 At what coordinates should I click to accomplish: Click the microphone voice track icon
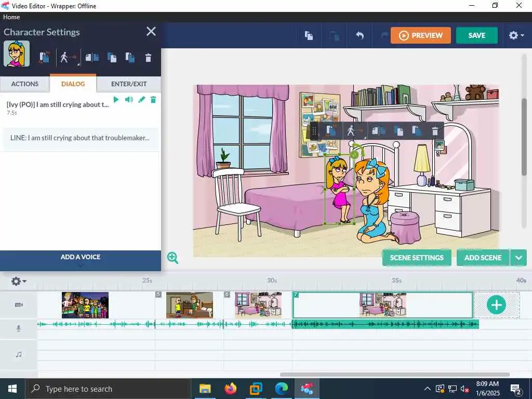click(x=19, y=328)
